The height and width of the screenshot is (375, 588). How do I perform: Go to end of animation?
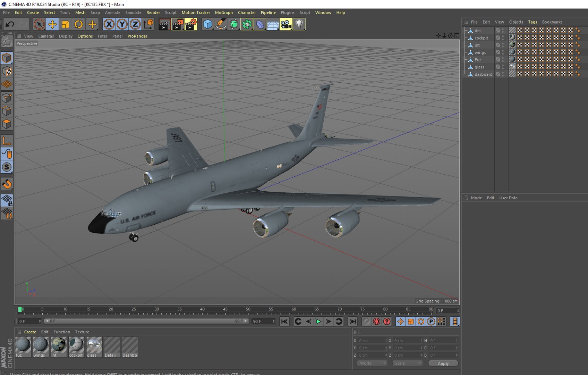click(x=352, y=322)
